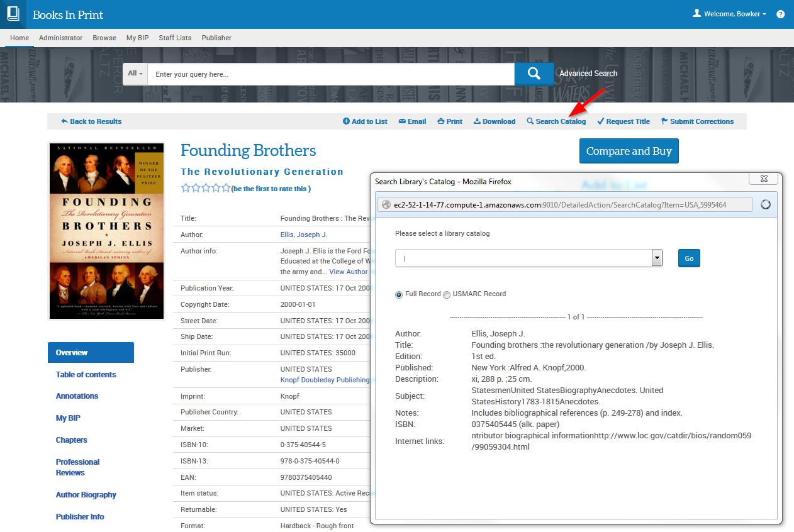The image size is (794, 532).
Task: Click the magnifier search button
Action: pos(534,74)
